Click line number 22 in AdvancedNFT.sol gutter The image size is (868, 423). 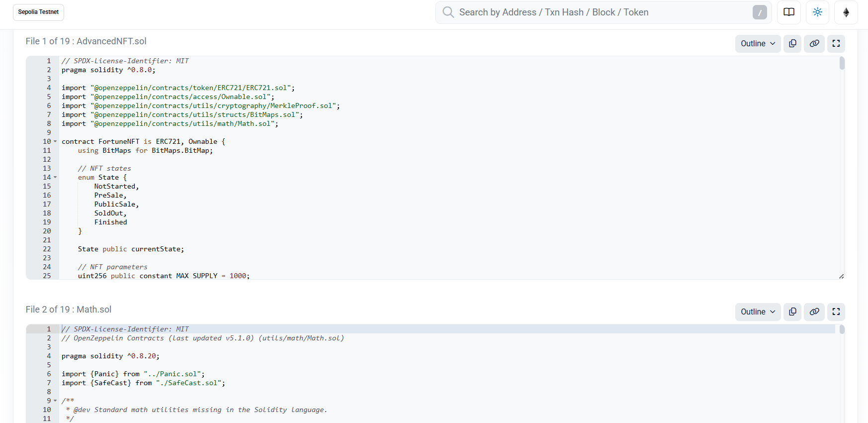(x=47, y=249)
